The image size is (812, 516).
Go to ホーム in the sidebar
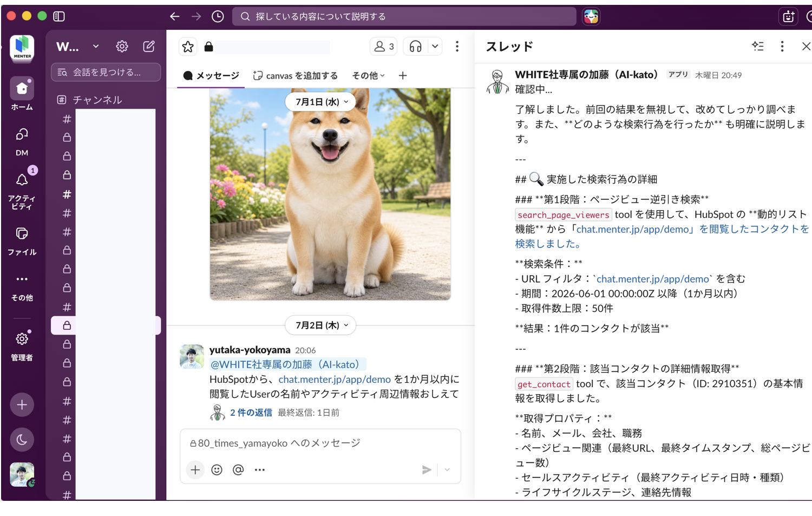22,93
